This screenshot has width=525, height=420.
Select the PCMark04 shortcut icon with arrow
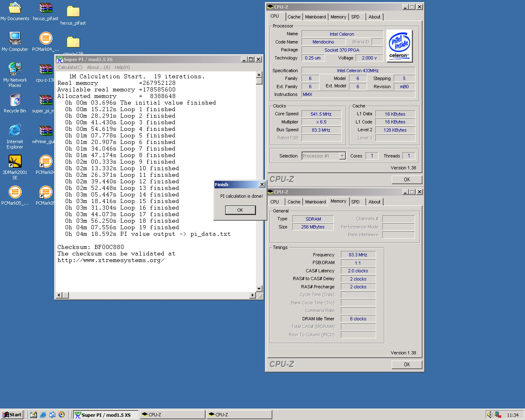(46, 164)
